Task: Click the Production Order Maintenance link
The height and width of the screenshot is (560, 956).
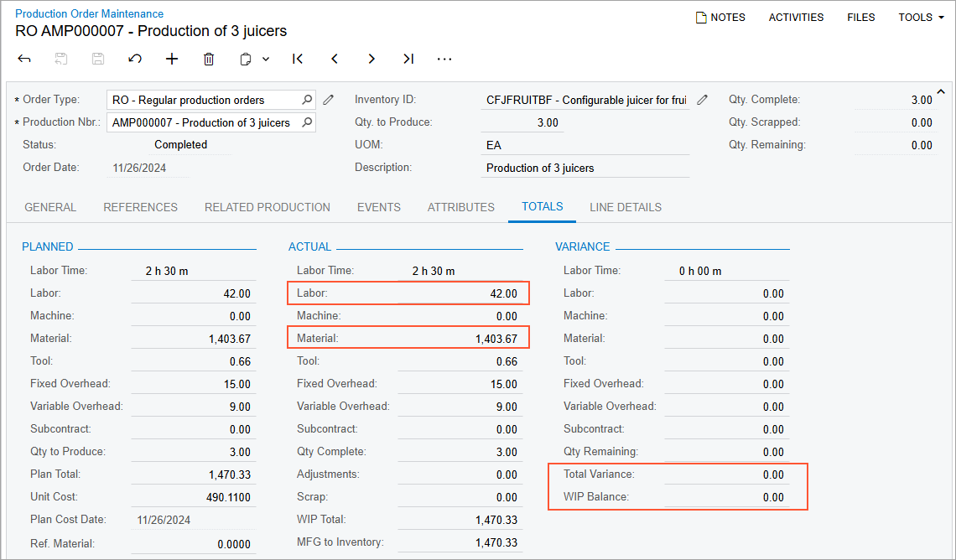Action: point(90,13)
